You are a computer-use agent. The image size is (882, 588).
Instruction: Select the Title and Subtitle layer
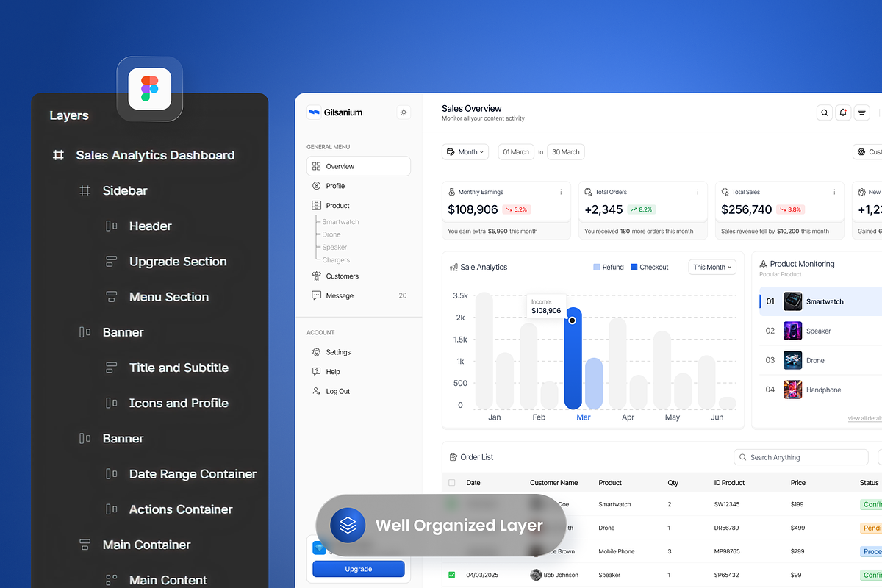coord(179,367)
